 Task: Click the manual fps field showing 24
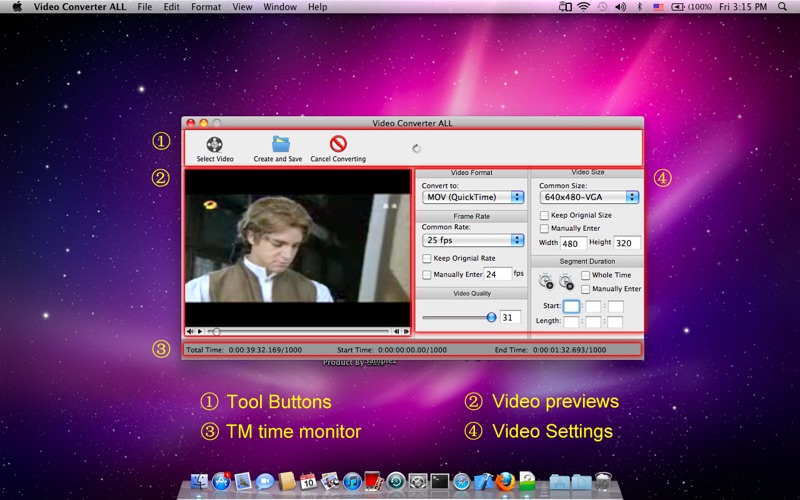pyautogui.click(x=497, y=274)
